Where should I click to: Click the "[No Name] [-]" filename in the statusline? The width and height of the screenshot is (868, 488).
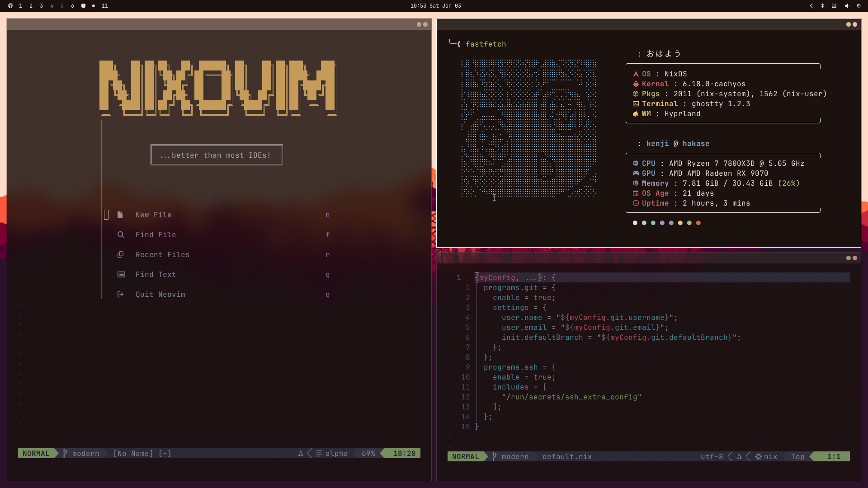pos(142,454)
